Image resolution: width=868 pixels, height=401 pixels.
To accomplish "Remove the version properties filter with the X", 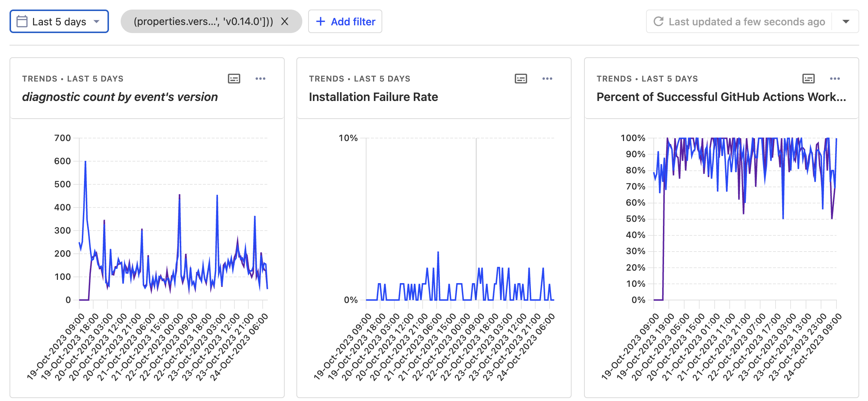I will coord(285,22).
